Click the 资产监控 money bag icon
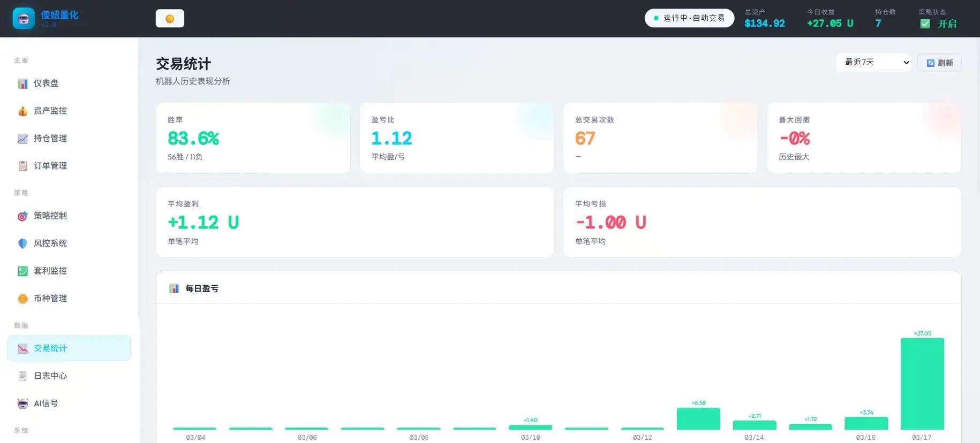This screenshot has height=443, width=980. 22,111
